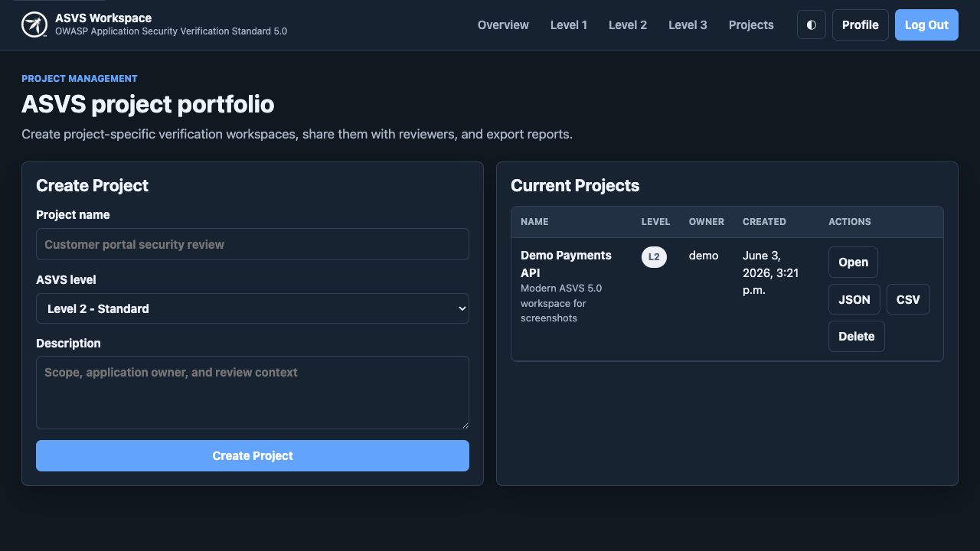The image size is (980, 551).
Task: Open the ASVS level dropdown
Action: click(253, 308)
